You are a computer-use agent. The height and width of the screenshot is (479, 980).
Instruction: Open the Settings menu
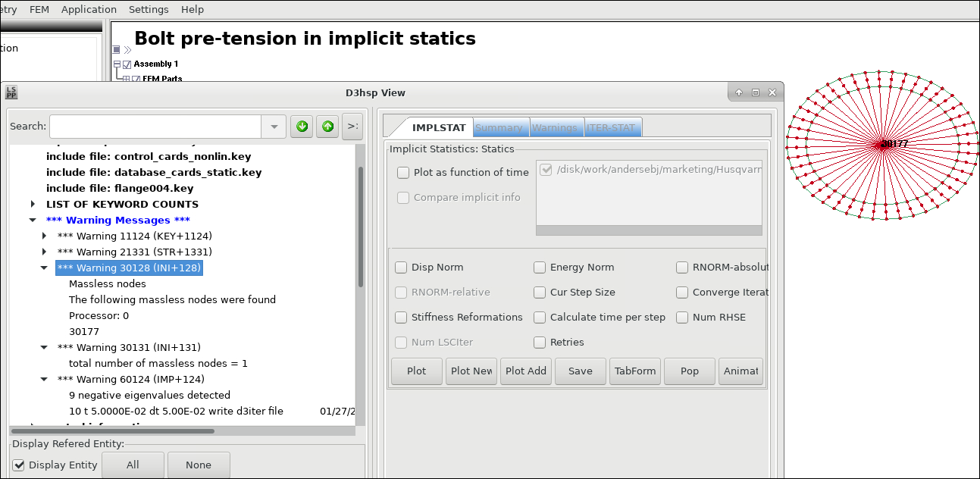click(x=149, y=9)
